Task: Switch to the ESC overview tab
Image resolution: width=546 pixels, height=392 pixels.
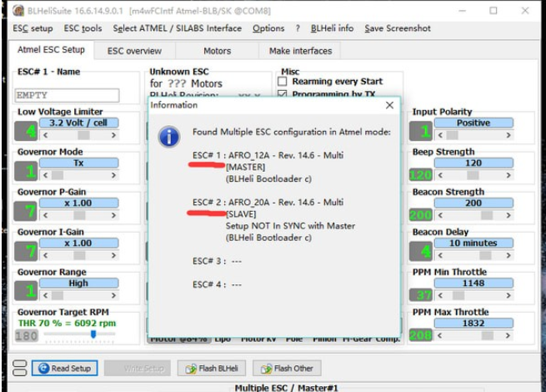Action: coord(134,51)
